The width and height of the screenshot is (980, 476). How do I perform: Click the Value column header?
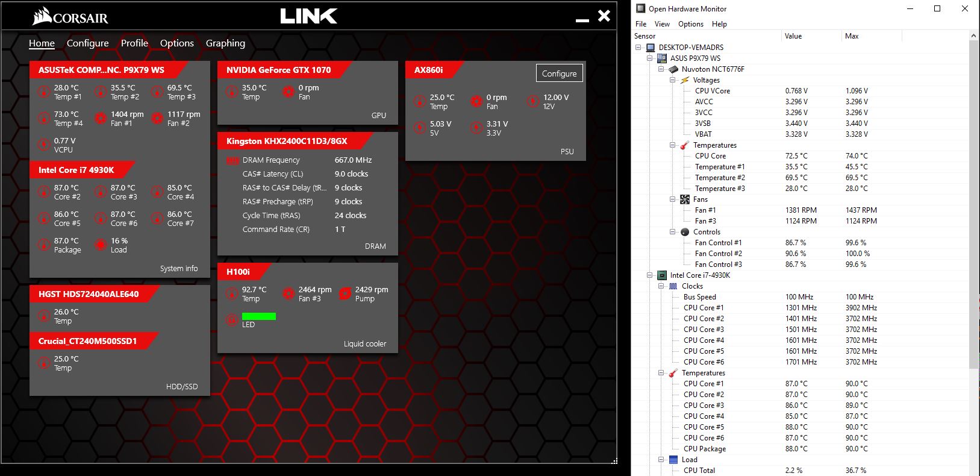point(811,36)
